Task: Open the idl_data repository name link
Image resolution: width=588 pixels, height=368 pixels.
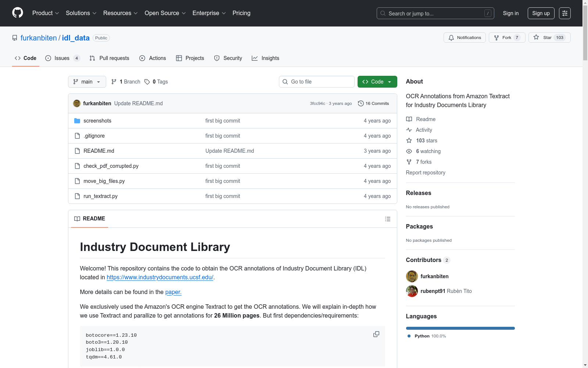Action: [x=76, y=38]
